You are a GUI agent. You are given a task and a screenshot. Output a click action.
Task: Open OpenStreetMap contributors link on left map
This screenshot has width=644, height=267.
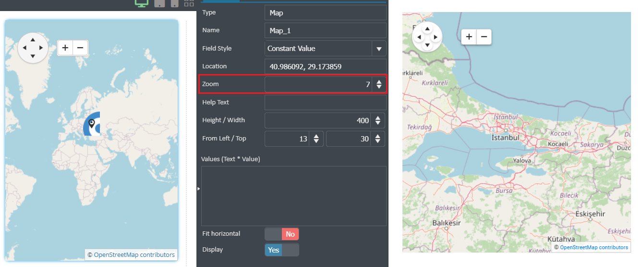click(x=134, y=254)
